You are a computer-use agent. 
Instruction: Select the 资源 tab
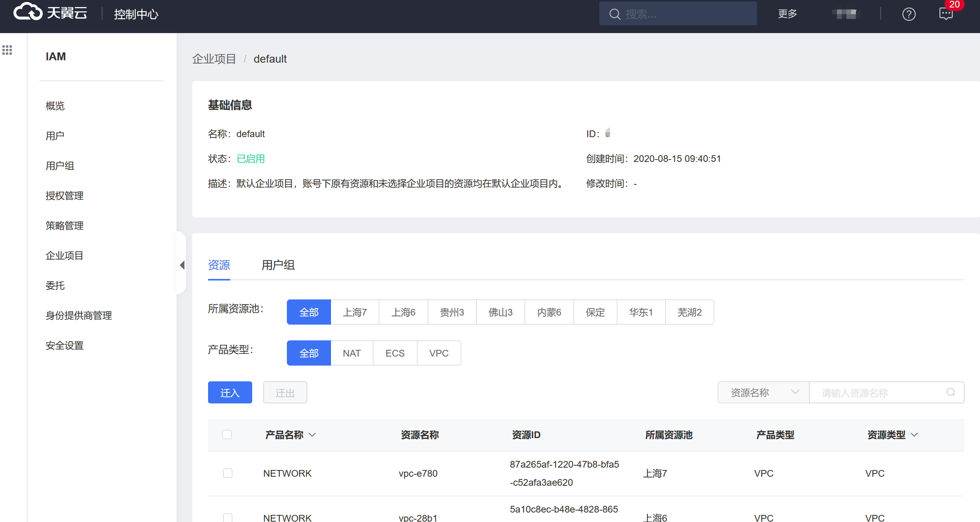coord(219,265)
